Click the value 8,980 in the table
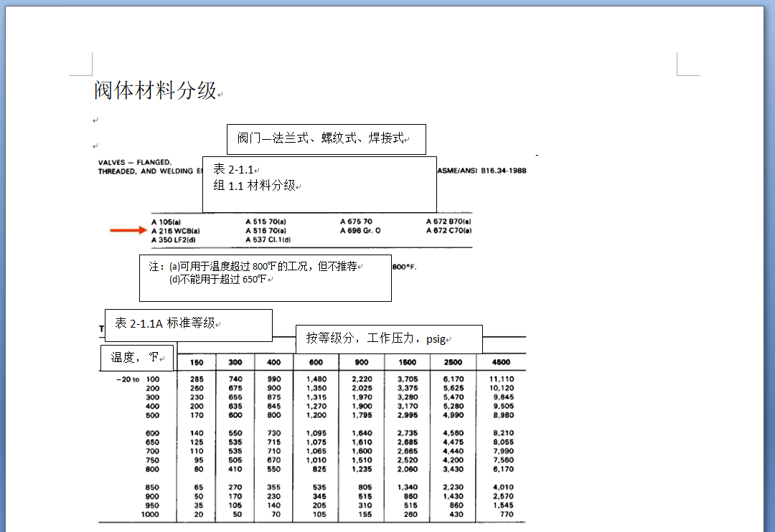This screenshot has width=775, height=532. click(503, 415)
